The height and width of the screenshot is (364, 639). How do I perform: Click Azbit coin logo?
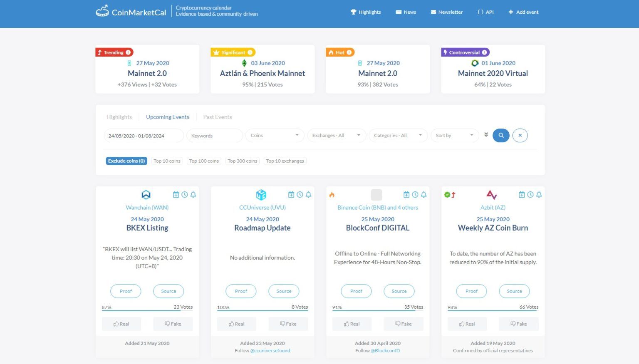pos(492,194)
